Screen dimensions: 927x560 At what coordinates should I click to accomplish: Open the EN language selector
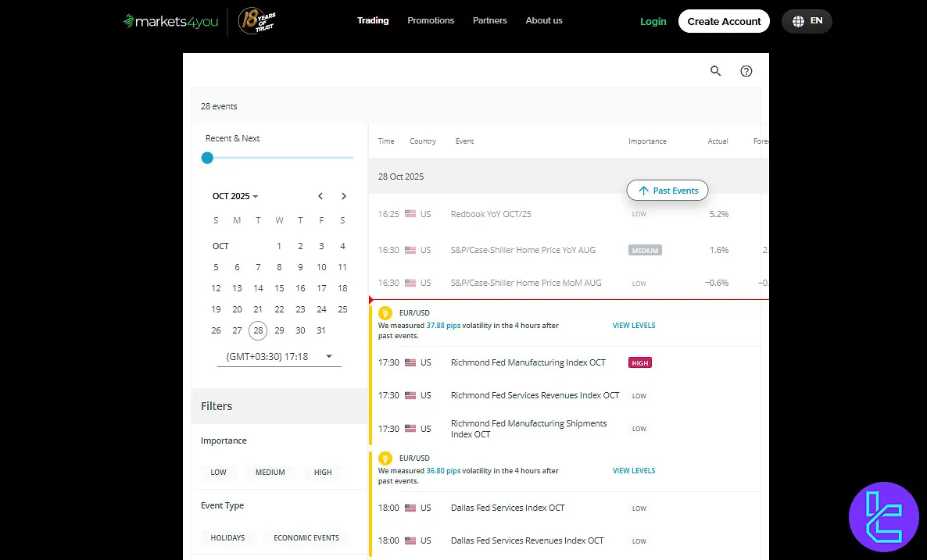point(807,21)
